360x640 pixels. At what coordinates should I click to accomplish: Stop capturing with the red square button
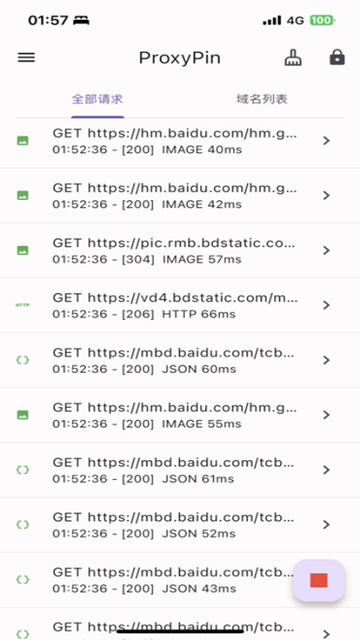[319, 580]
